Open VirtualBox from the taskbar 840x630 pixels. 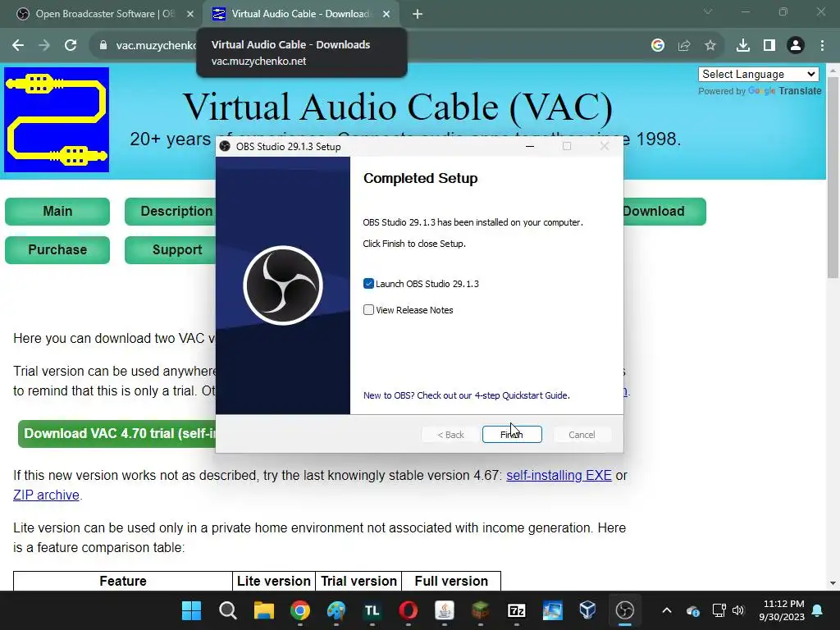point(587,610)
